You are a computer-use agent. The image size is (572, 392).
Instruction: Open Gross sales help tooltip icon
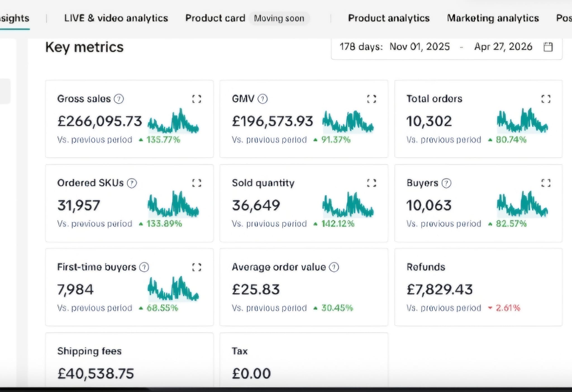(x=119, y=99)
